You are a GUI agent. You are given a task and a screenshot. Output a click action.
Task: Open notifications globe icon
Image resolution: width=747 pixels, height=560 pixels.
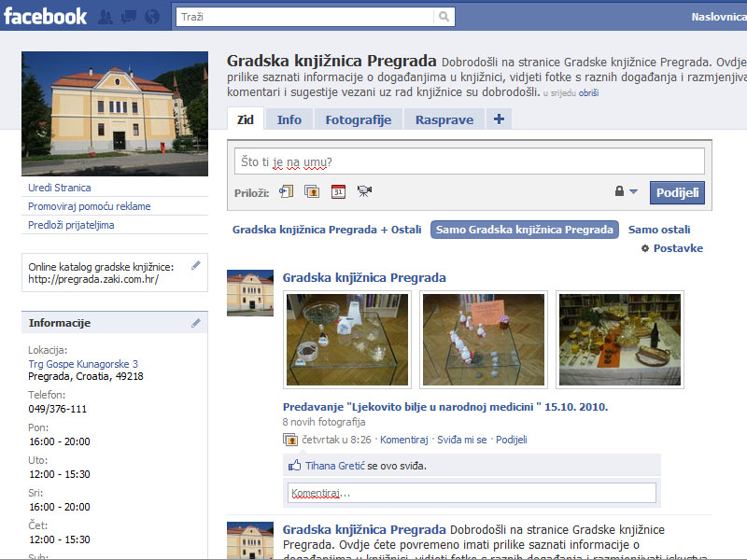point(152,17)
